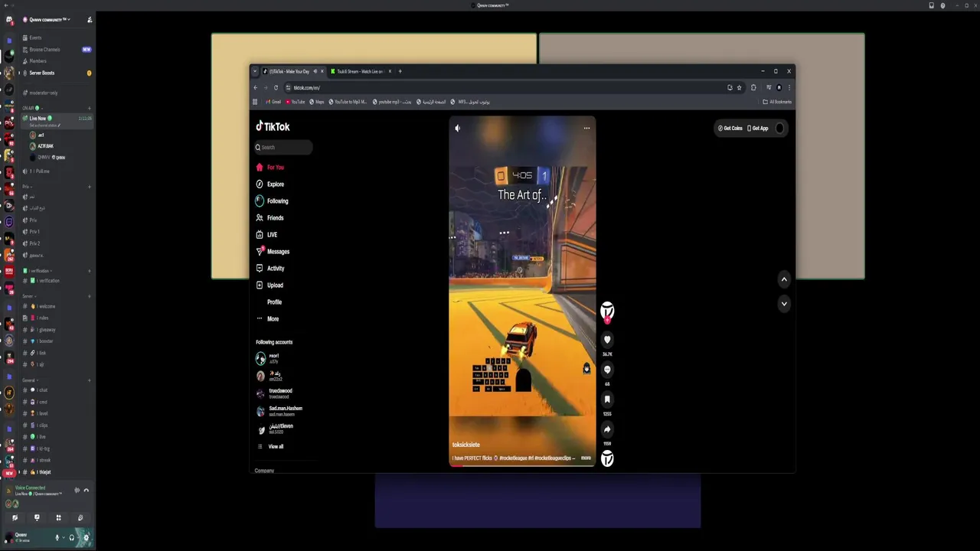Open Discord user settings gear
This screenshot has height=551, width=980.
click(x=86, y=537)
